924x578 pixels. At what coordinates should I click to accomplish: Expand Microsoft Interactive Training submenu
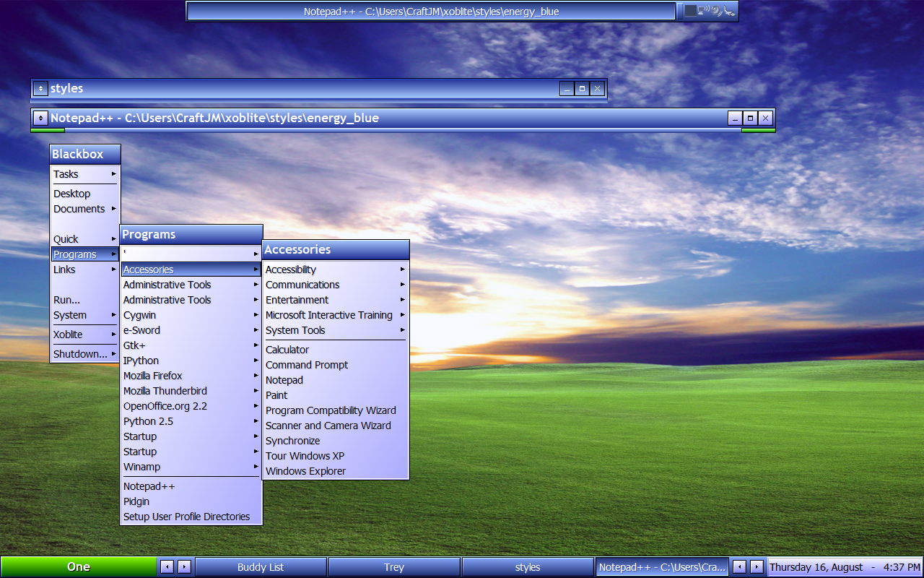tap(336, 315)
